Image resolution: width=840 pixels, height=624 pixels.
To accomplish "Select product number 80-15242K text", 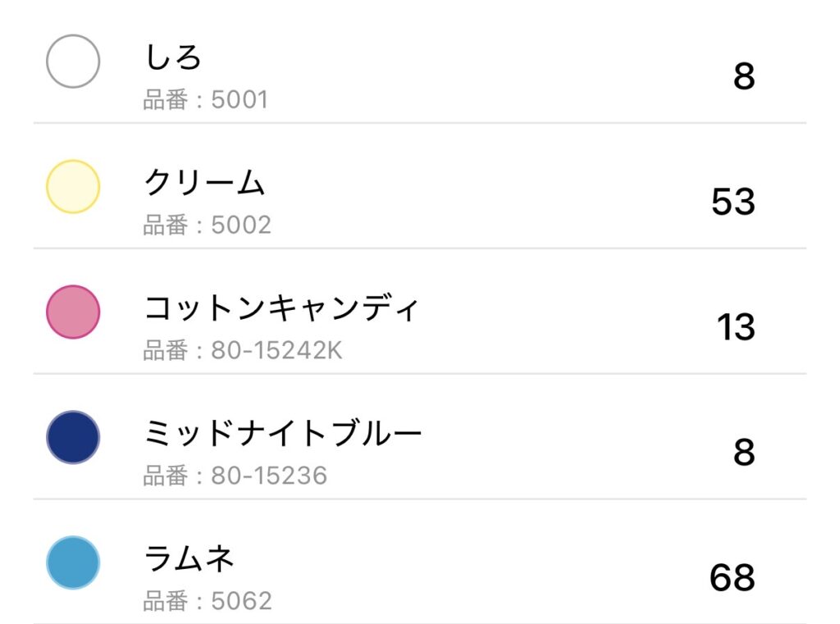I will [243, 350].
